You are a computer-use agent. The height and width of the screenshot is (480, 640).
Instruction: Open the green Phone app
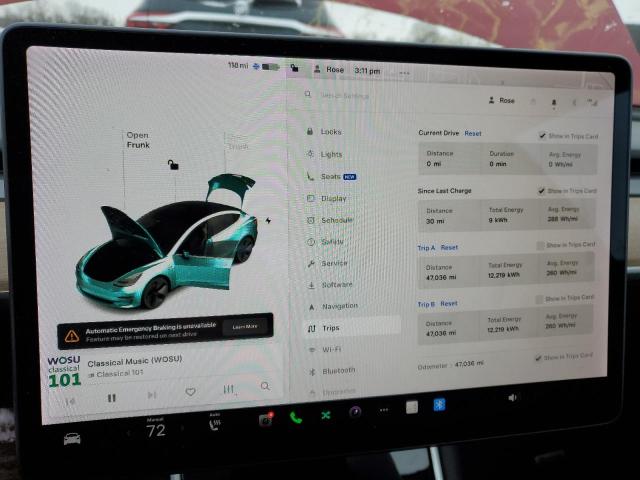(296, 418)
